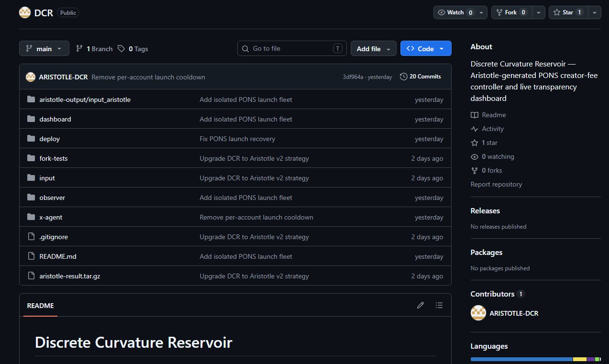The width and height of the screenshot is (609, 364).
Task: Click folder icon next to input
Action: [31, 178]
